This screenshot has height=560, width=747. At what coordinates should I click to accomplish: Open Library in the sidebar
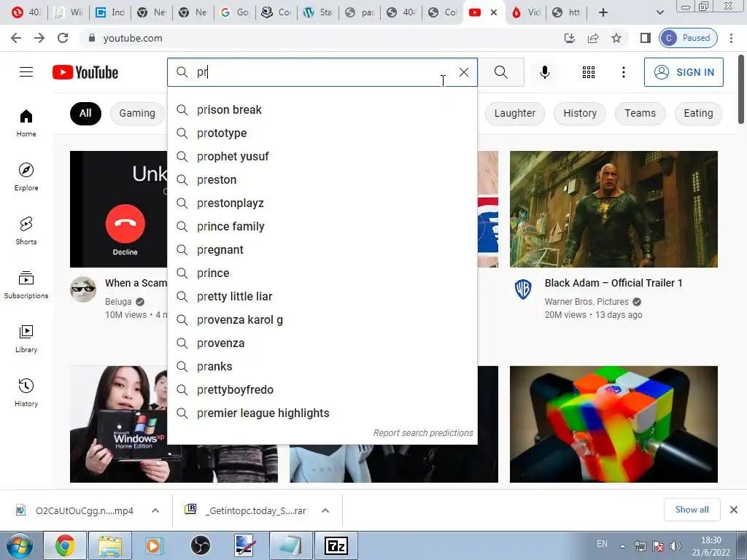(x=26, y=338)
